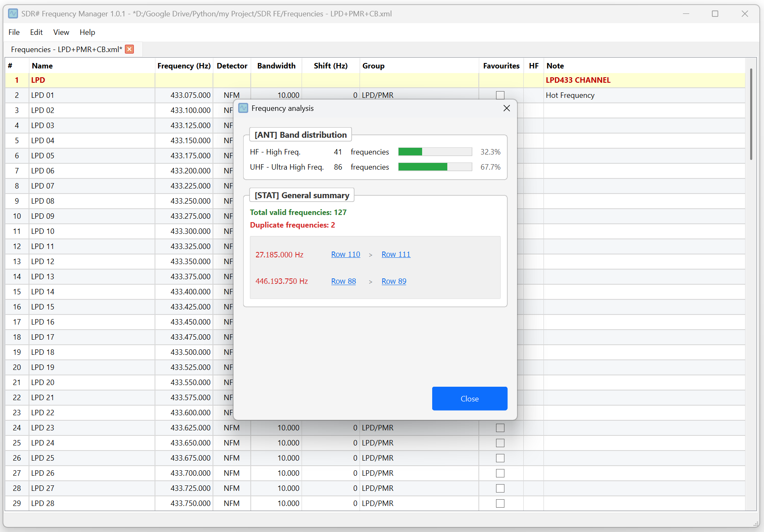Open the Help menu
The width and height of the screenshot is (764, 532).
[87, 32]
